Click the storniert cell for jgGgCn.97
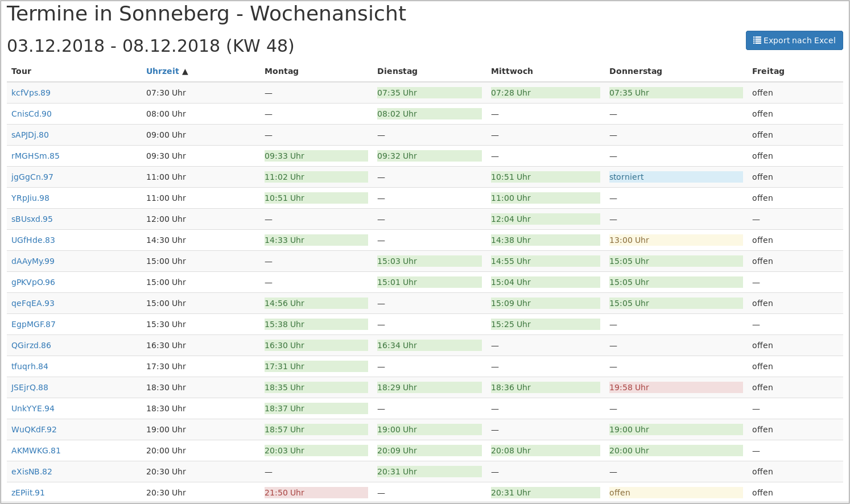Screen dimensions: 850x504 click(x=675, y=177)
